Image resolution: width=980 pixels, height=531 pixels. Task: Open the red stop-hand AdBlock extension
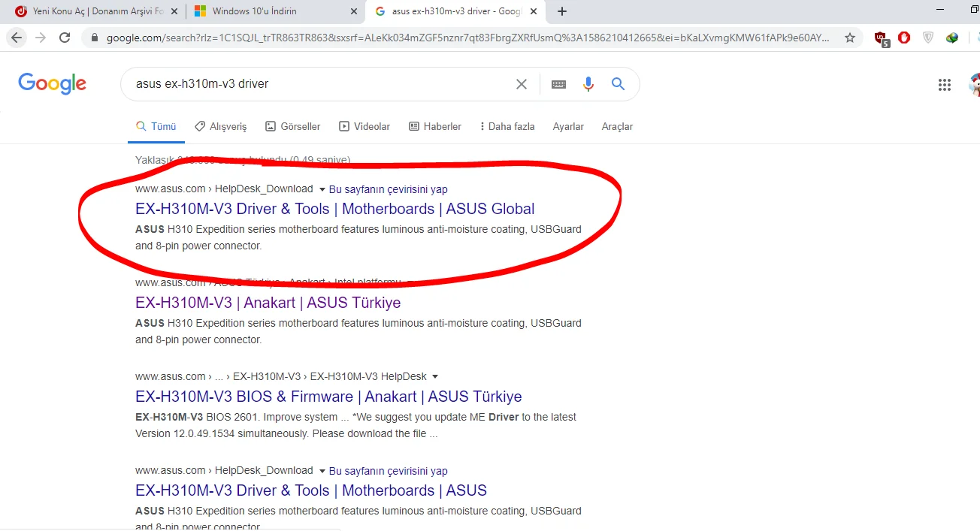[904, 38]
